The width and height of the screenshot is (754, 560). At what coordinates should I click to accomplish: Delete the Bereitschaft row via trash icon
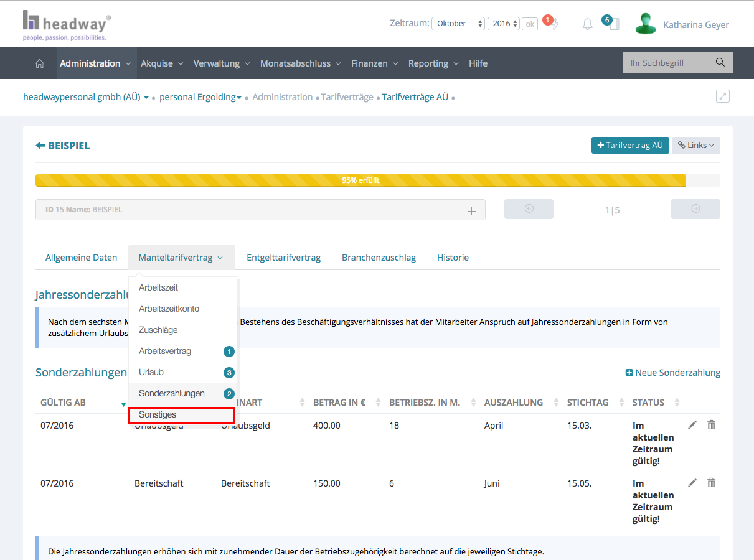pyautogui.click(x=712, y=483)
